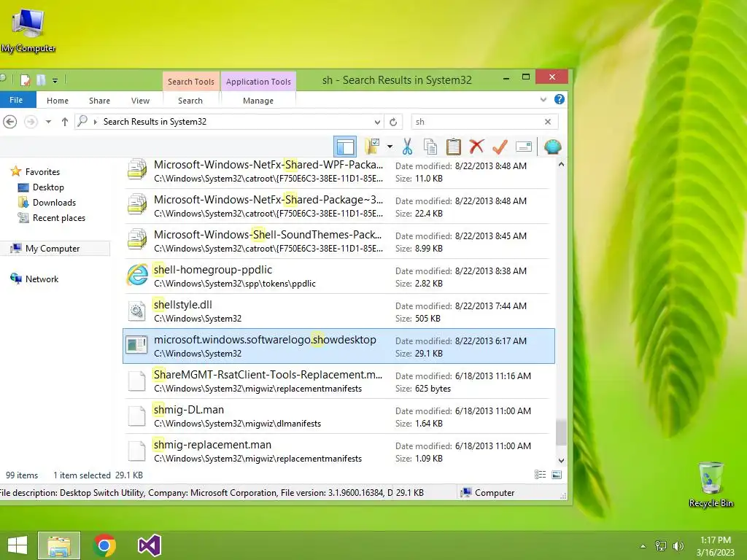Click the clipboard Paste icon
The image size is (747, 560).
click(x=454, y=146)
